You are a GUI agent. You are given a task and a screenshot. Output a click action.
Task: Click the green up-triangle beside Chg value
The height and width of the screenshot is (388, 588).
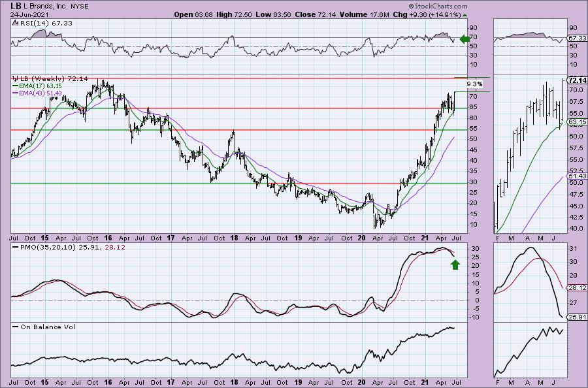(465, 15)
